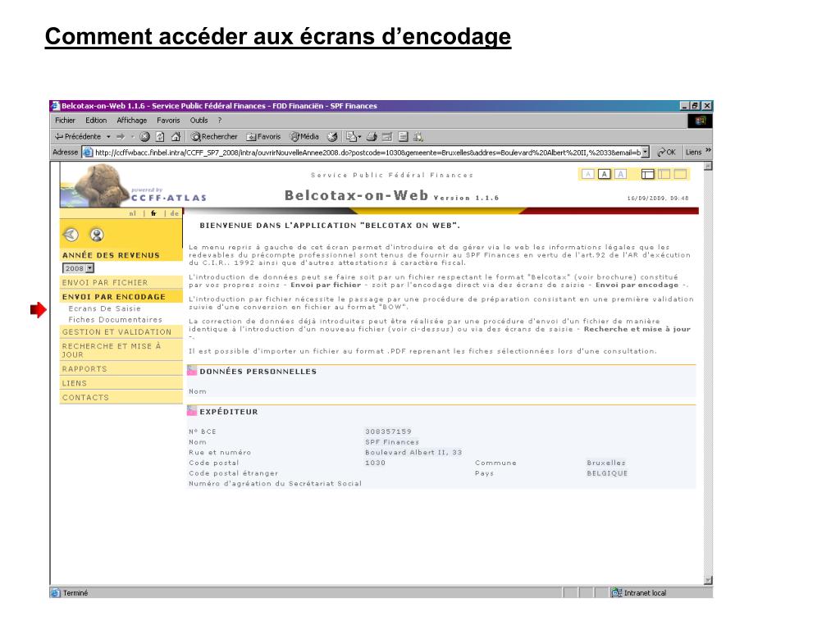Click the address Boulevard Albert II, 33

(413, 452)
